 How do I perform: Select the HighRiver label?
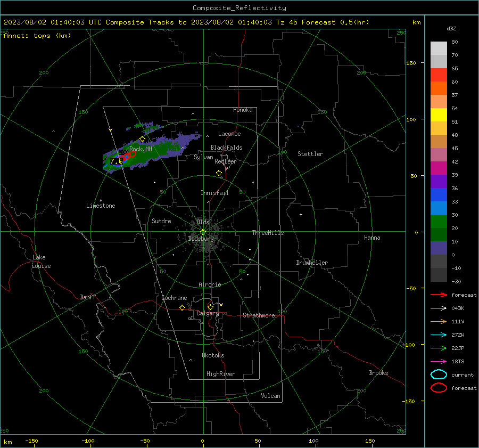[221, 374]
